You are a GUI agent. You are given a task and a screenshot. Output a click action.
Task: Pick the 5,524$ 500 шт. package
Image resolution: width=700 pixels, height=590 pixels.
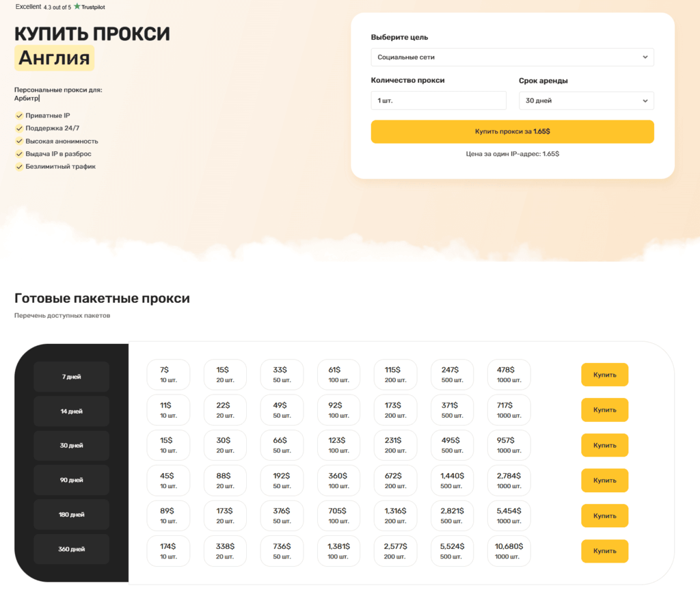coord(453,551)
